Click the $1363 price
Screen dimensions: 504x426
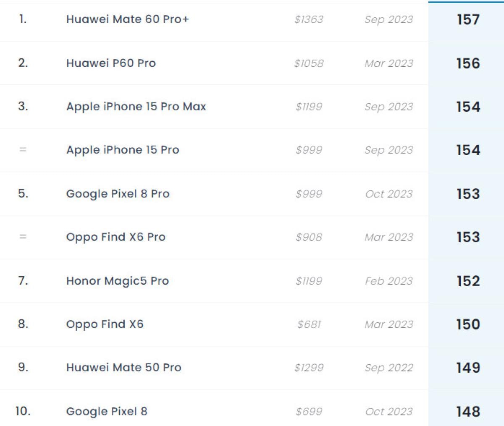tap(309, 19)
